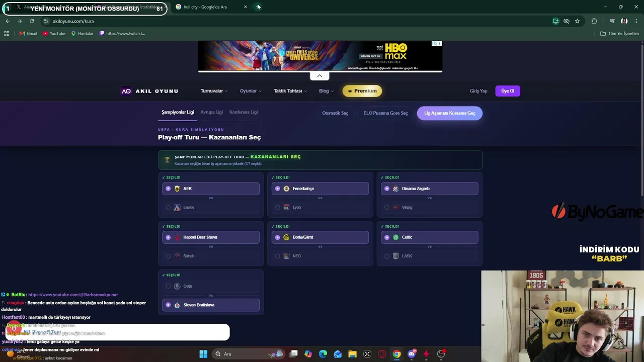Open the Tüm Yer İşaretleri folder
Viewport: 644px width, 362px height.
pyautogui.click(x=620, y=33)
